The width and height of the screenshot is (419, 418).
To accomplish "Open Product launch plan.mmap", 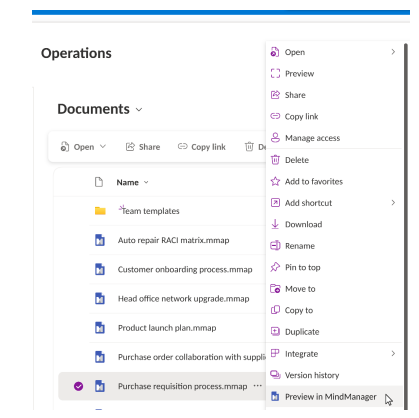I will (167, 328).
